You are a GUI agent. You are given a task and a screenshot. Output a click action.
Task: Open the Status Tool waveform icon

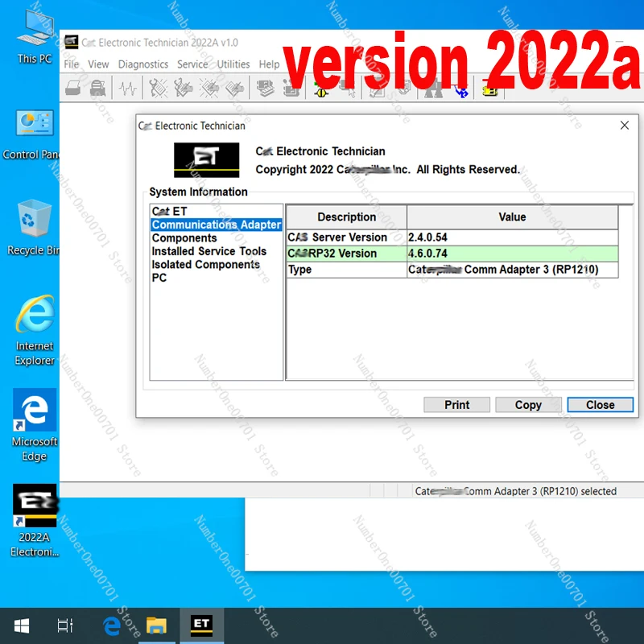[128, 88]
